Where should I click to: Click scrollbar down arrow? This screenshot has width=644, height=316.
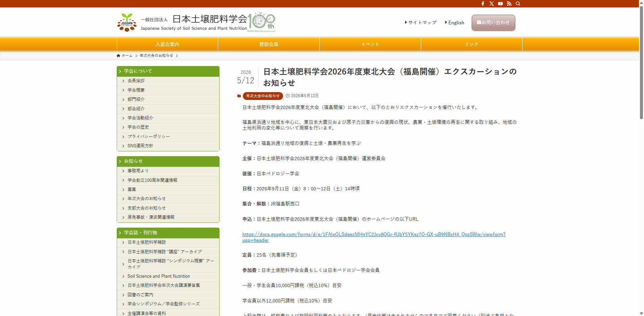point(641,313)
